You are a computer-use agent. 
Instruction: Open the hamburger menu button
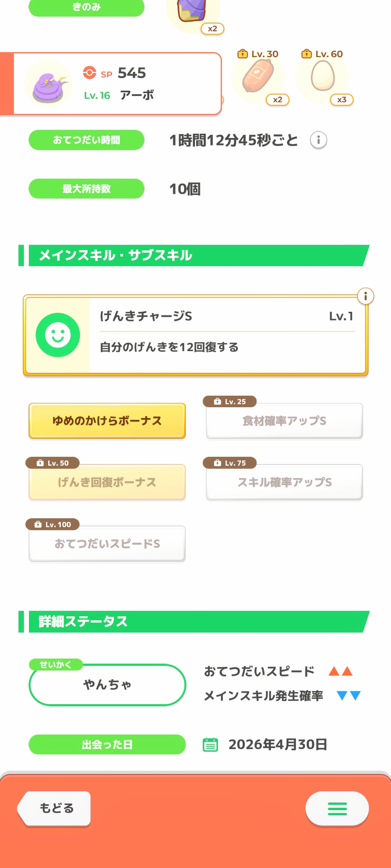pos(337,809)
